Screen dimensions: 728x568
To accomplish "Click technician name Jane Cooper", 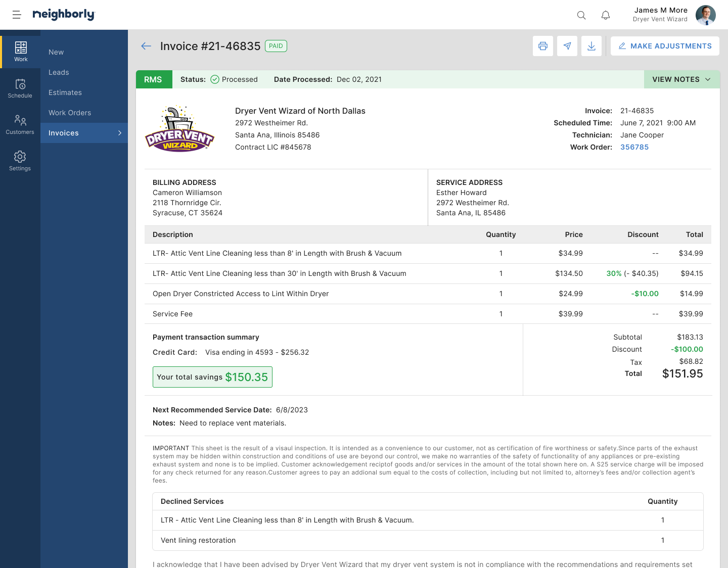I will 642,135.
